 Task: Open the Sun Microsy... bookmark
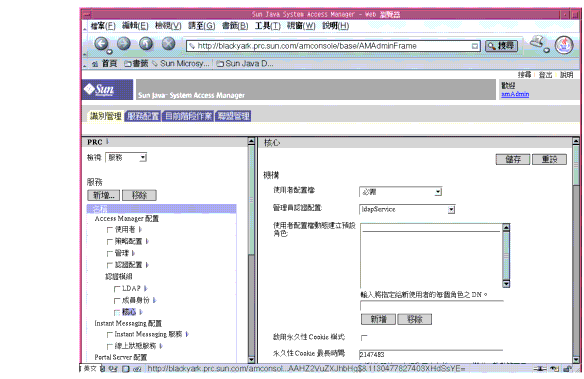(181, 64)
